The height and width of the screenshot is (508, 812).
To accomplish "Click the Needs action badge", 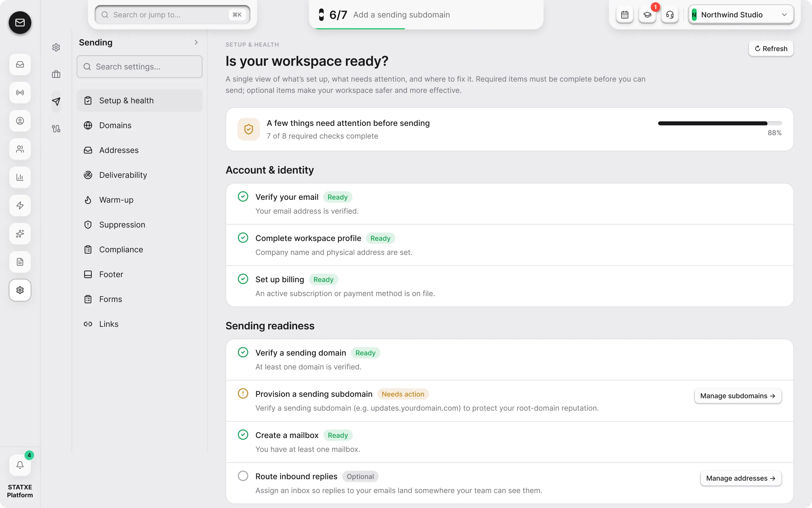I will point(403,394).
